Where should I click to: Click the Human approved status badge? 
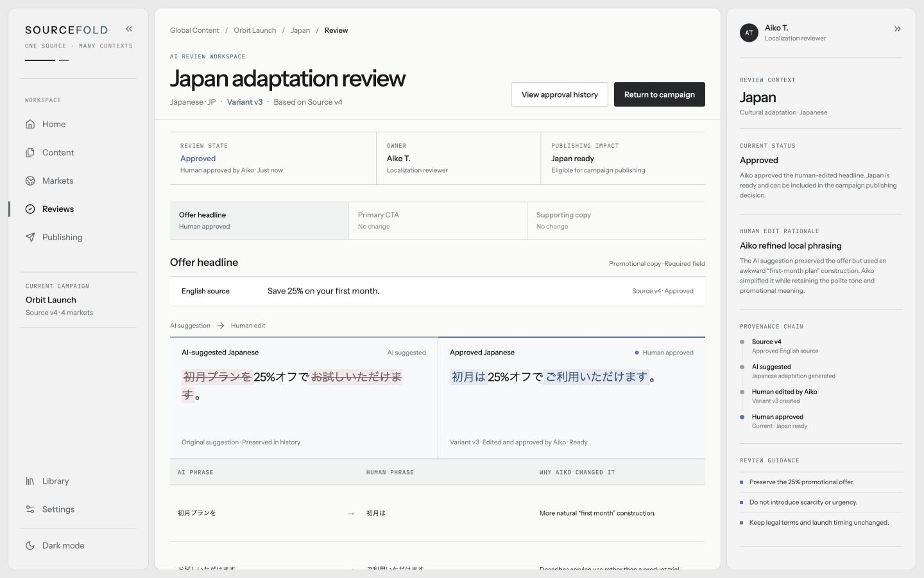(x=664, y=353)
